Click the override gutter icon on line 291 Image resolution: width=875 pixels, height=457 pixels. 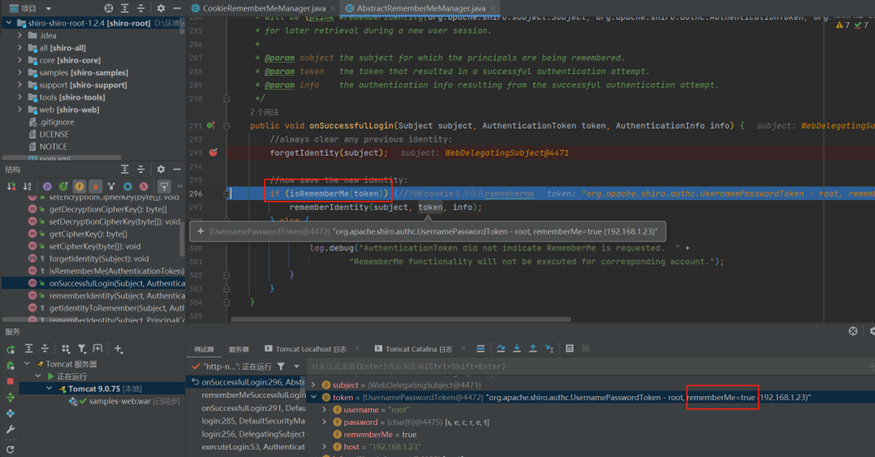pos(210,126)
